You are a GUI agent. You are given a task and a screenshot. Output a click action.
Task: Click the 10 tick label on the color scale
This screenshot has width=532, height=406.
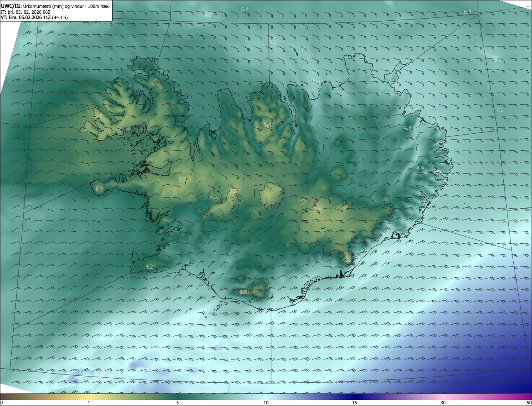(x=266, y=403)
